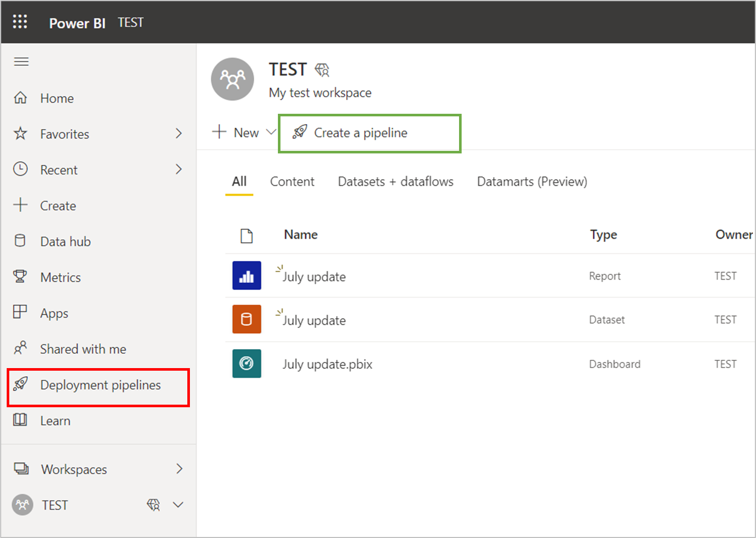Click the Apps icon in sidebar
The height and width of the screenshot is (538, 756).
[x=20, y=313]
